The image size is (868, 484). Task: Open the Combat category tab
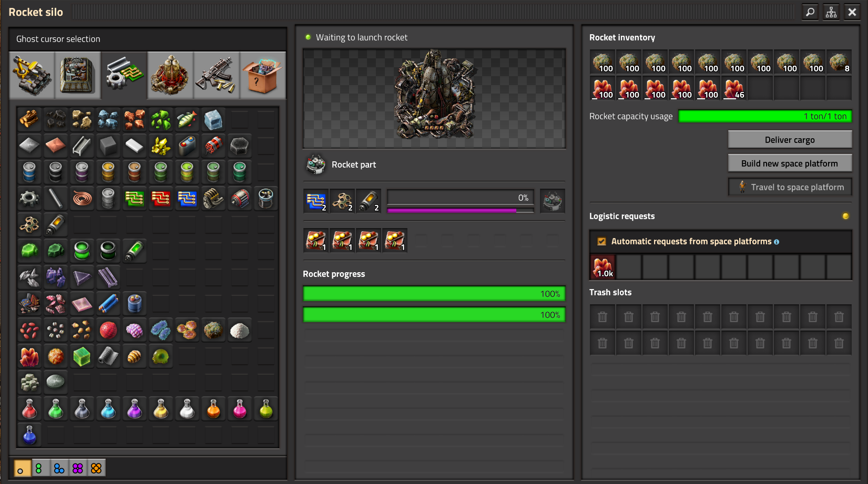click(217, 75)
